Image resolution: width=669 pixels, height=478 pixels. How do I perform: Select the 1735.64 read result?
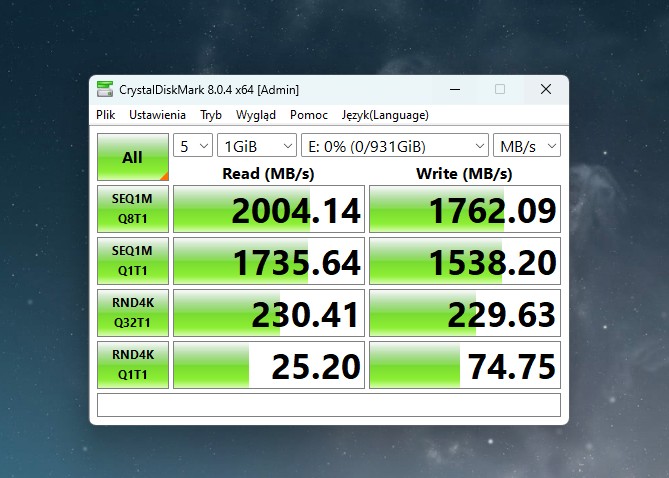tap(269, 261)
